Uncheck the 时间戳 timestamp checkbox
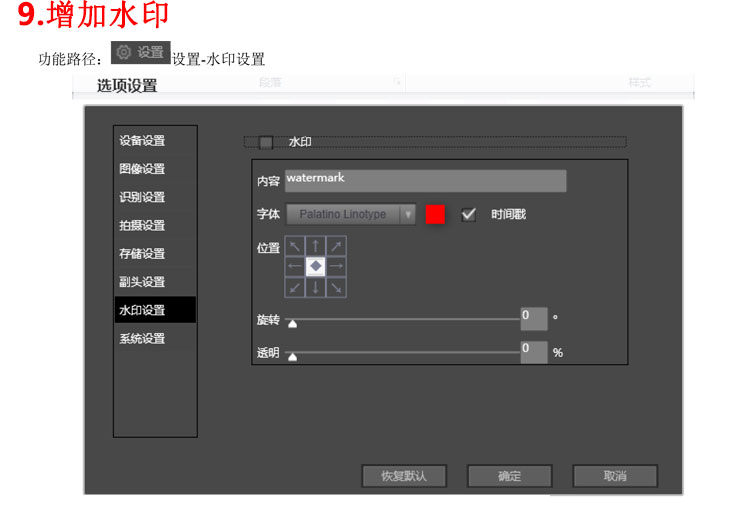 tap(468, 214)
